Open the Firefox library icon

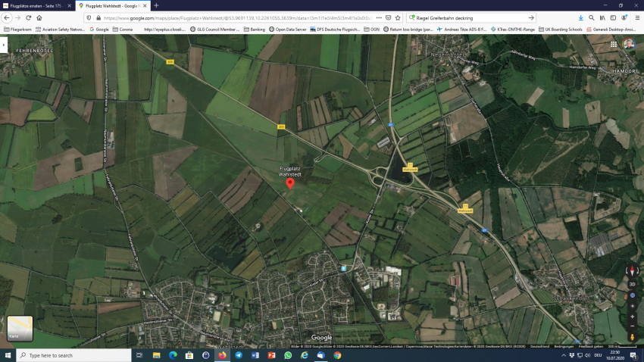pos(602,18)
